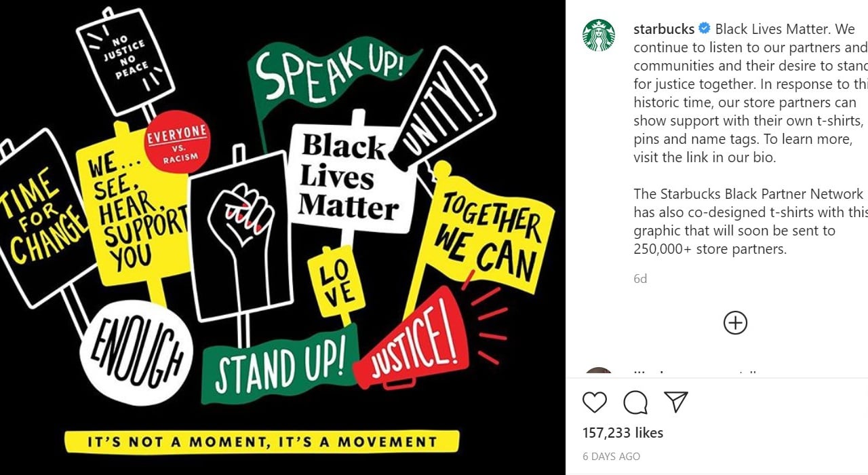Click the 6 DAYS AGO timestamp
868x475 pixels.
click(x=611, y=457)
